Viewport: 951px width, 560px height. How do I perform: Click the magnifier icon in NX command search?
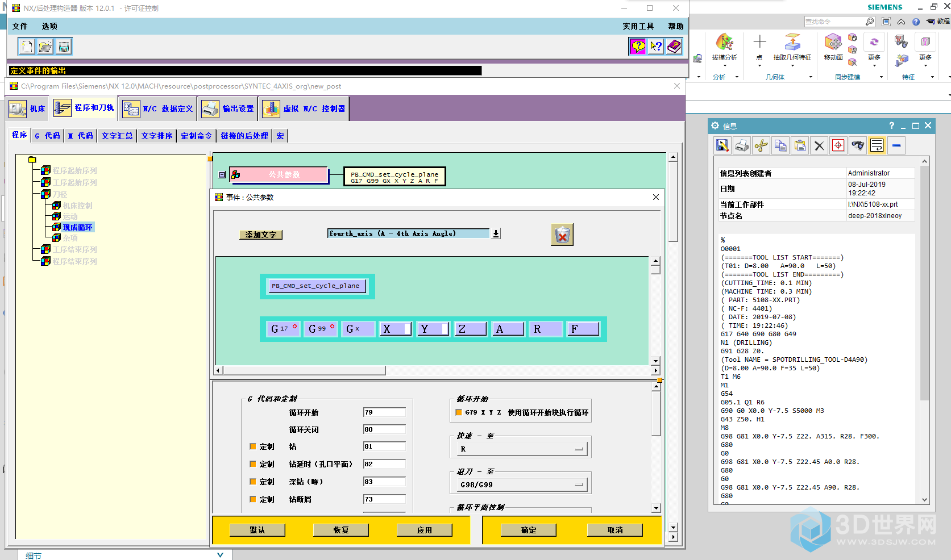[x=870, y=22]
